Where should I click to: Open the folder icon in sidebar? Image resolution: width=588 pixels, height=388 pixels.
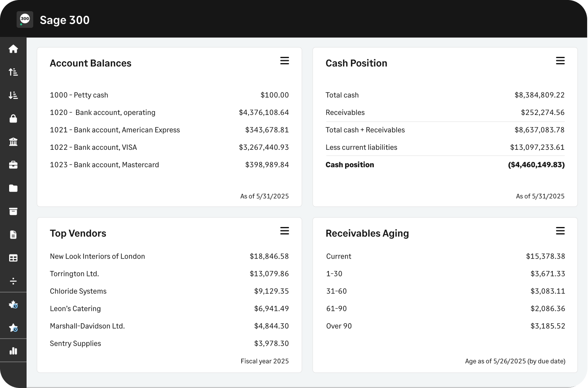[x=13, y=188]
